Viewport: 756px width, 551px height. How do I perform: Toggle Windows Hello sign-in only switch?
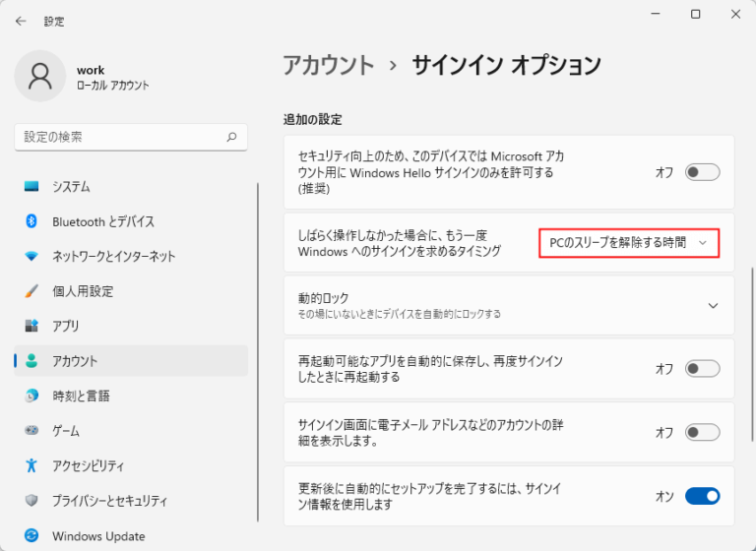702,172
